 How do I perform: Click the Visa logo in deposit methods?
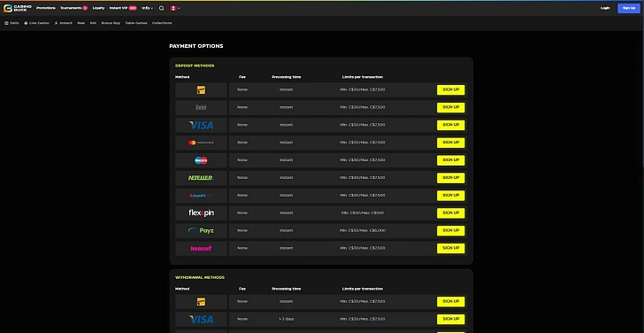[x=201, y=125]
